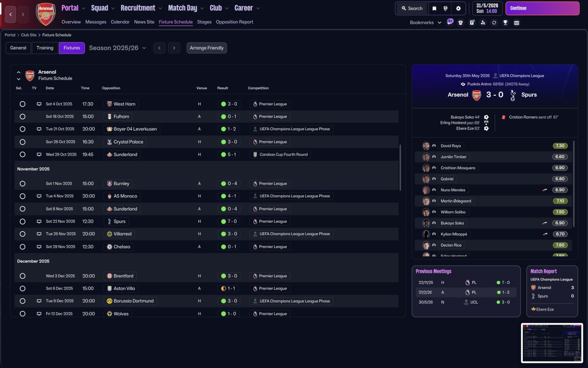588x368 pixels.
Task: Select the Crystal Palace fixture radio button
Action: coord(23,142)
